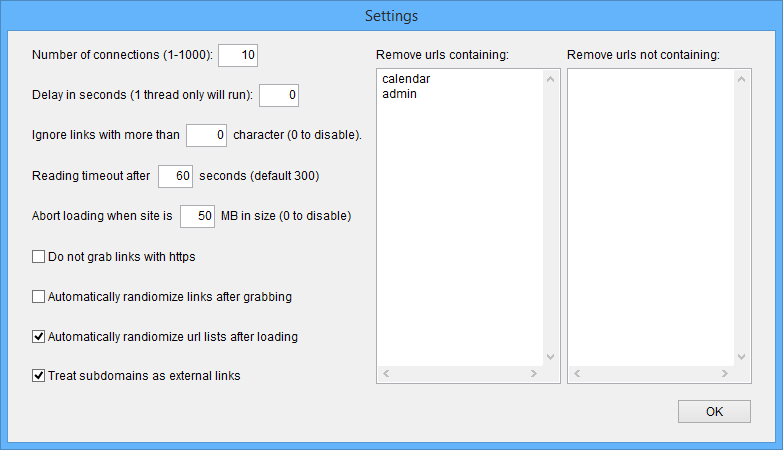
Task: Click scroll-up arrow of 'Remove urls containing' list
Action: pyautogui.click(x=549, y=78)
